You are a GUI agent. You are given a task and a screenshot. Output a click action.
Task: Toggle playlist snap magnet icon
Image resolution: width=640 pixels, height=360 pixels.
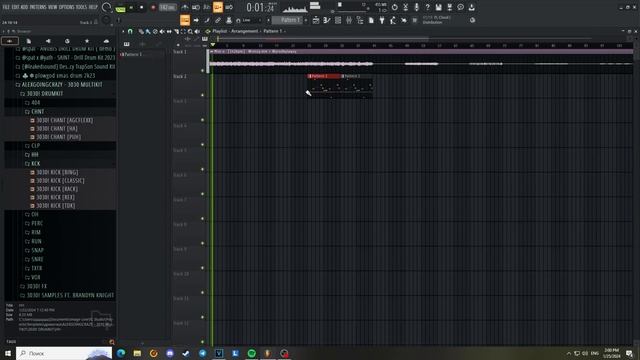130,31
